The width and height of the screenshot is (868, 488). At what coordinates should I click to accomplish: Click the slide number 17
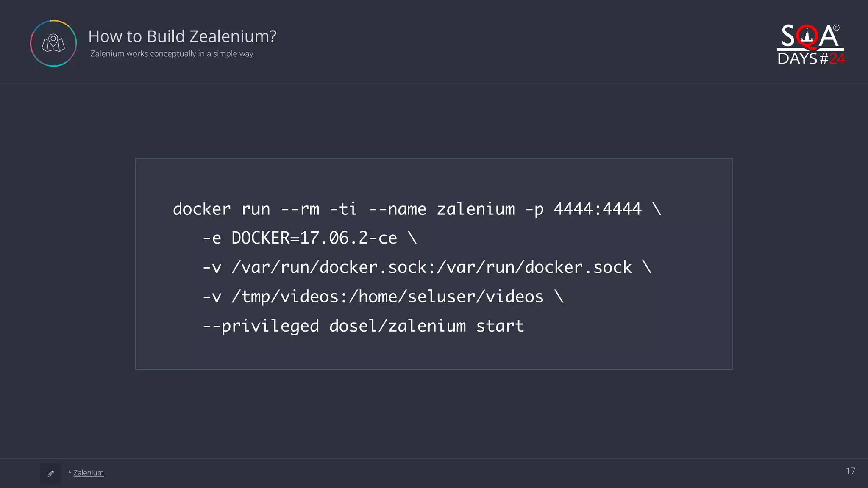click(x=850, y=471)
